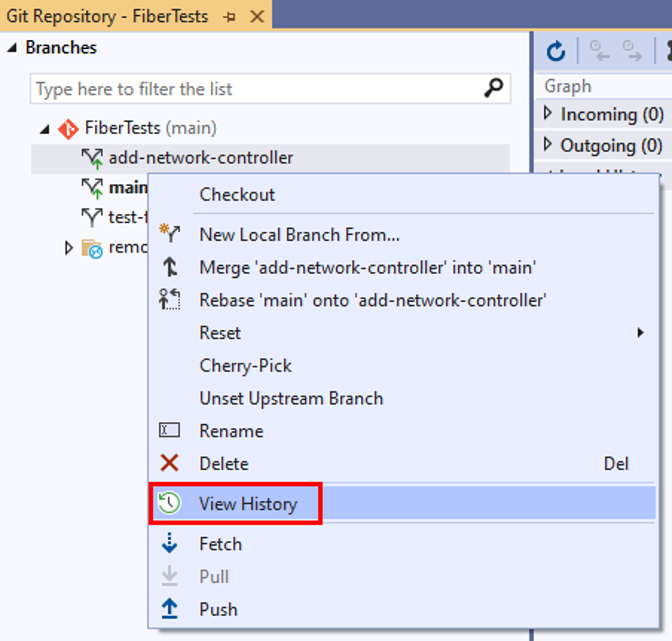Screen dimensions: 672x641
Task: Select Merge 'add-network-controller' into 'main'
Action: click(x=367, y=267)
